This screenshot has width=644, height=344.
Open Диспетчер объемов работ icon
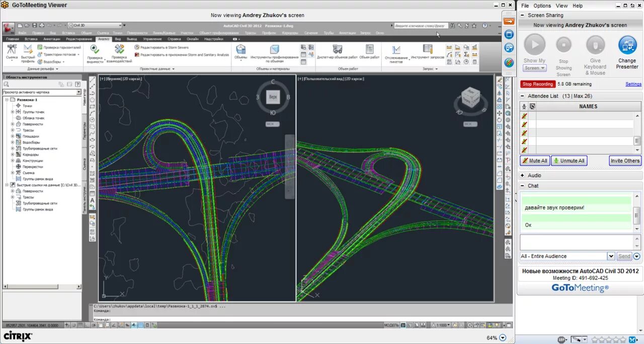(x=337, y=49)
